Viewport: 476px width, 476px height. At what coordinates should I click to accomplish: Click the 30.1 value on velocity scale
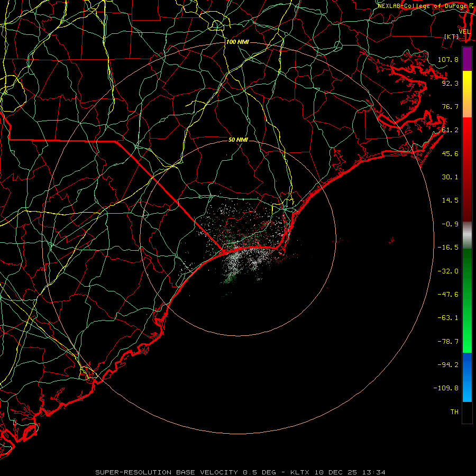click(x=450, y=177)
